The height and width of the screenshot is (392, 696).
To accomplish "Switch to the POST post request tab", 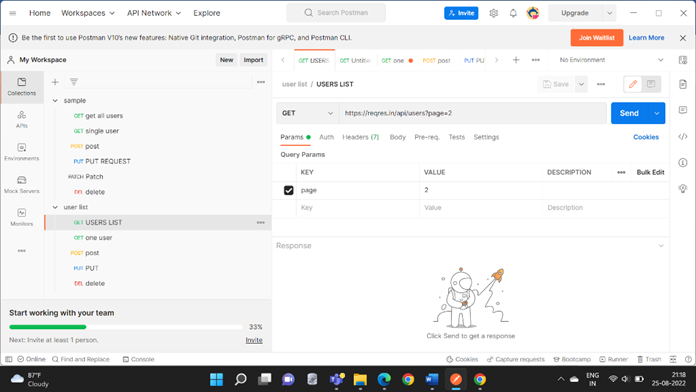I will (x=436, y=60).
